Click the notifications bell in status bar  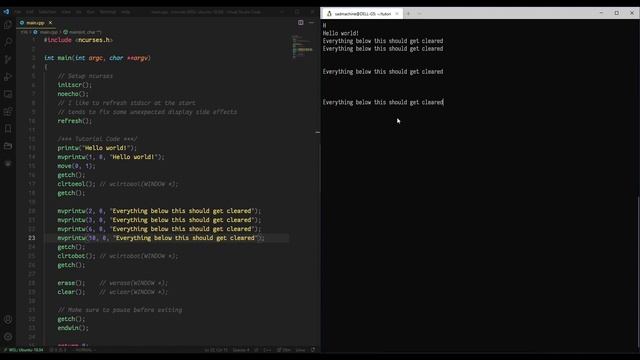(x=313, y=350)
